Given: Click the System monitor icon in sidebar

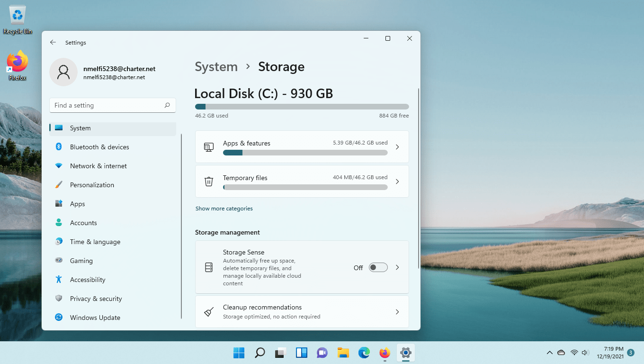Looking at the screenshot, I should tap(59, 128).
